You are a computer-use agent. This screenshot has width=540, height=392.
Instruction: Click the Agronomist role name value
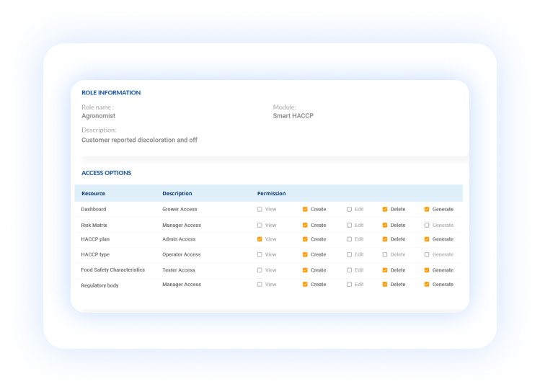[x=99, y=116]
